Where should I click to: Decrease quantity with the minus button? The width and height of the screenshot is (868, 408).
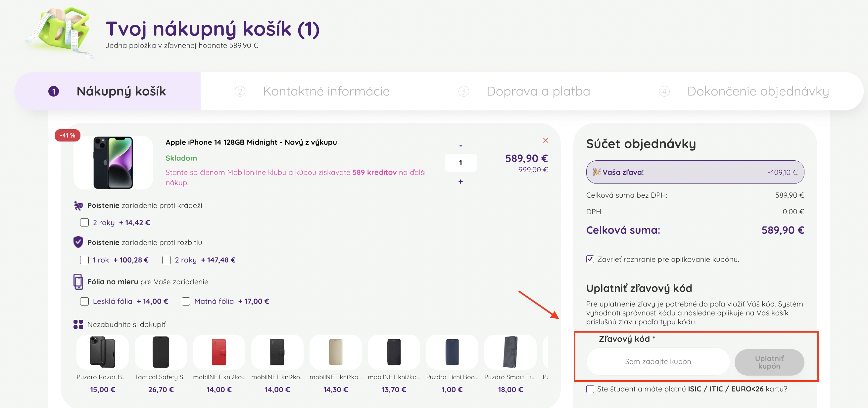(x=460, y=146)
